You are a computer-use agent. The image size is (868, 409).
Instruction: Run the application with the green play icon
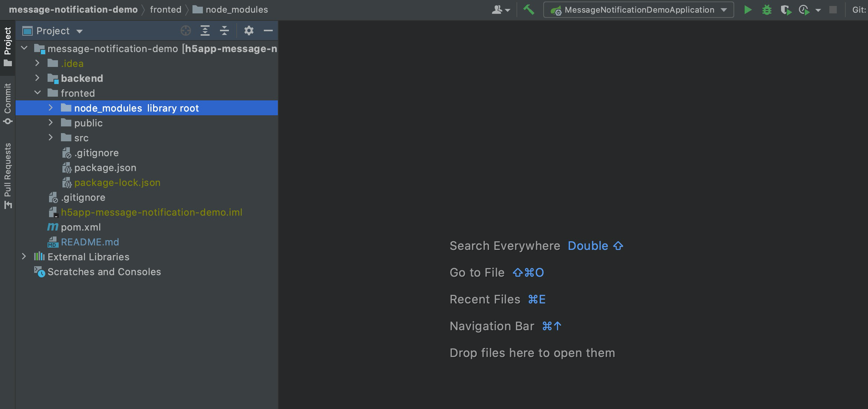748,10
